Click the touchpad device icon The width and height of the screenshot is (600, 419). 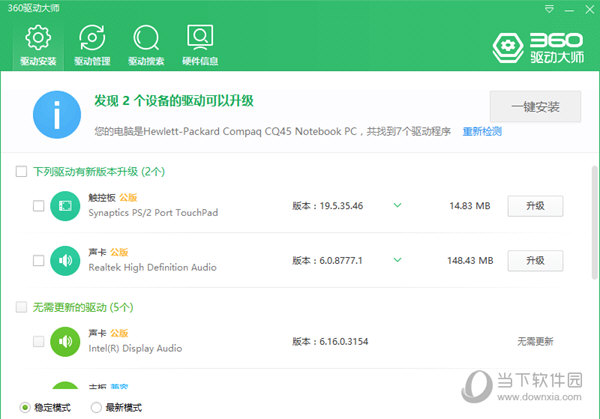[65, 206]
